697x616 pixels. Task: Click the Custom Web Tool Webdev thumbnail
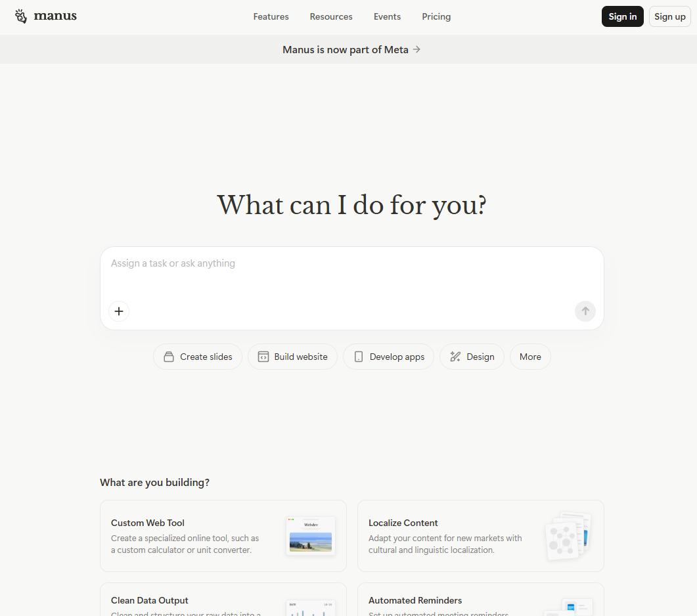310,536
